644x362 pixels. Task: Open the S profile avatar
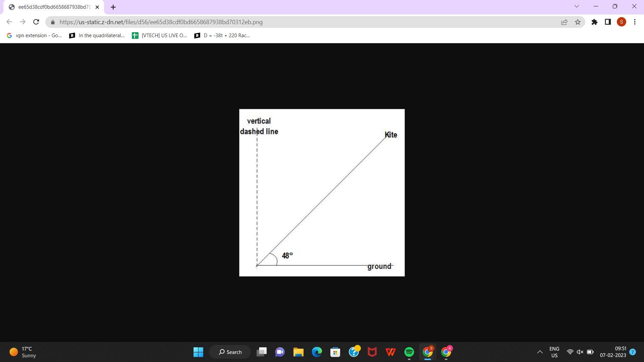tap(621, 22)
